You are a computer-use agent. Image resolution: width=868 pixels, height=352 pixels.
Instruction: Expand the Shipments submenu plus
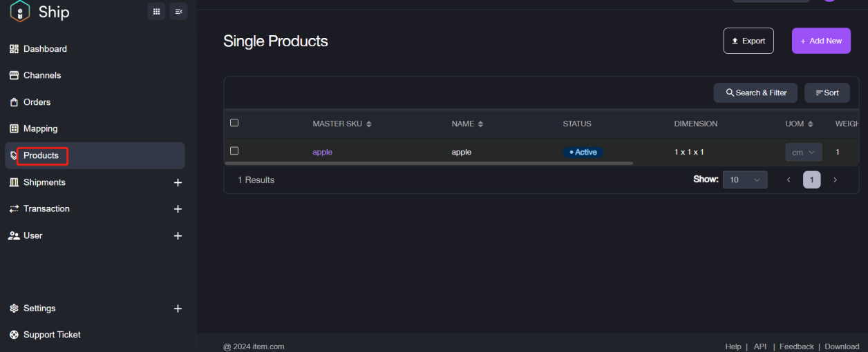tap(178, 183)
